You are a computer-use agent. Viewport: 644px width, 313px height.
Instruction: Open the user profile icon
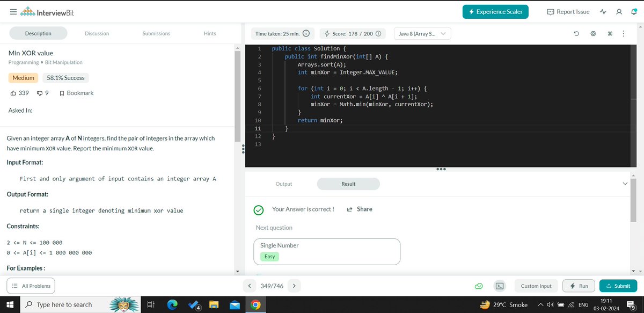click(619, 12)
